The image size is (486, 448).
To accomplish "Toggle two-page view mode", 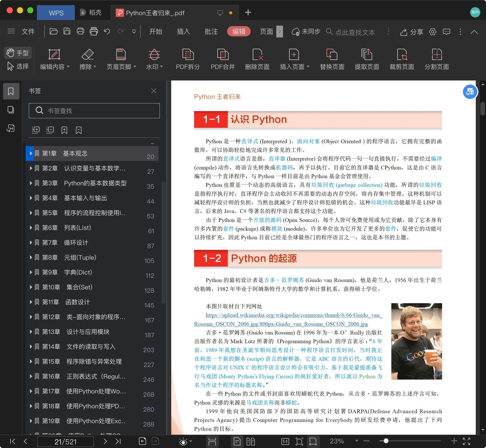I will (x=250, y=441).
